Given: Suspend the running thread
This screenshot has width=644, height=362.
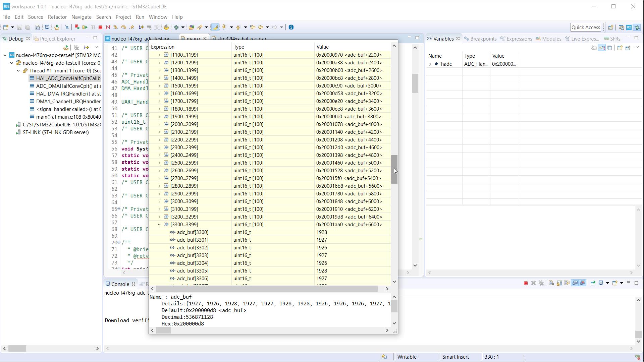Looking at the screenshot, I should [93, 27].
